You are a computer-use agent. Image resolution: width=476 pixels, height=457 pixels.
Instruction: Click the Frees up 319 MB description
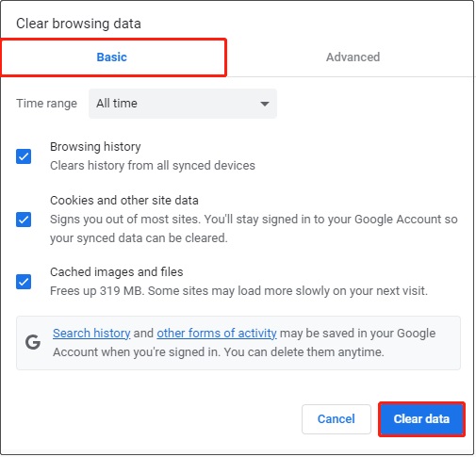click(238, 291)
